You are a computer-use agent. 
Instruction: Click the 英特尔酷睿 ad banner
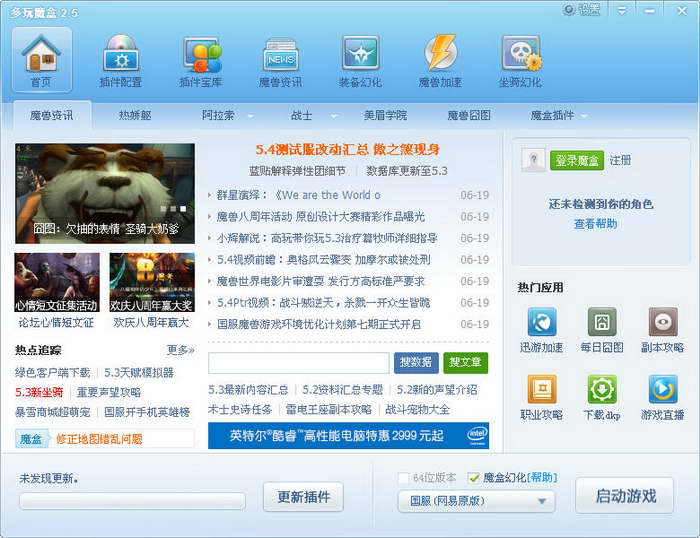point(349,436)
